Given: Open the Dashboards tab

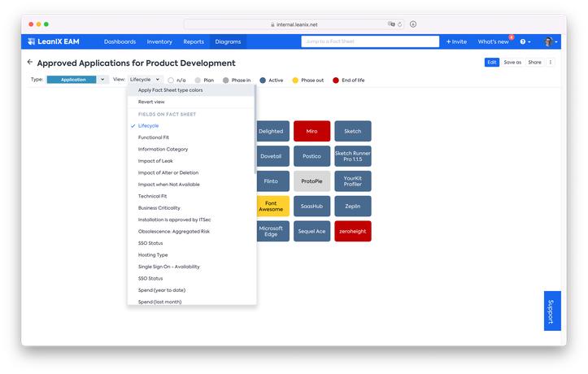Looking at the screenshot, I should click(120, 41).
